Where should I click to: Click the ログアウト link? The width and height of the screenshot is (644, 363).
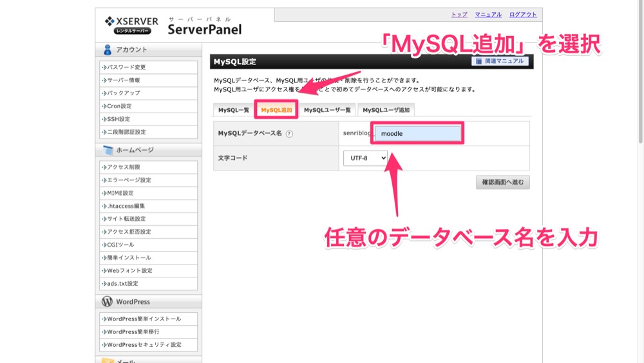coord(523,14)
